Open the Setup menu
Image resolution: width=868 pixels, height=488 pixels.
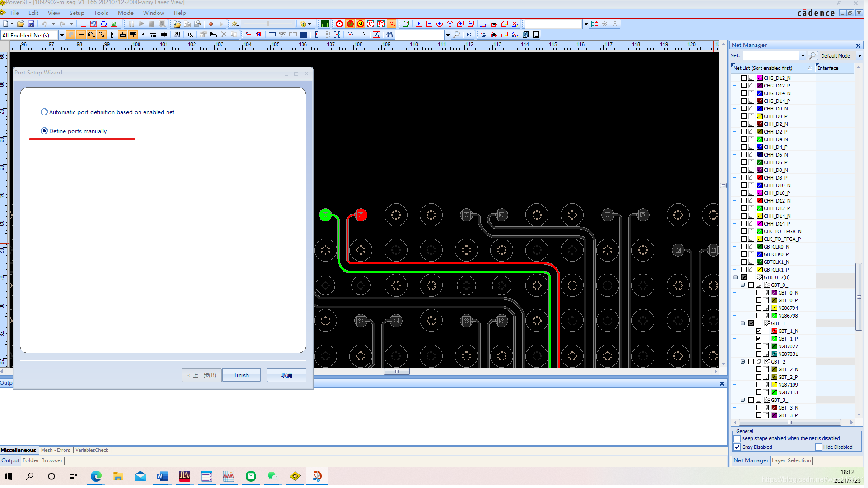click(76, 13)
